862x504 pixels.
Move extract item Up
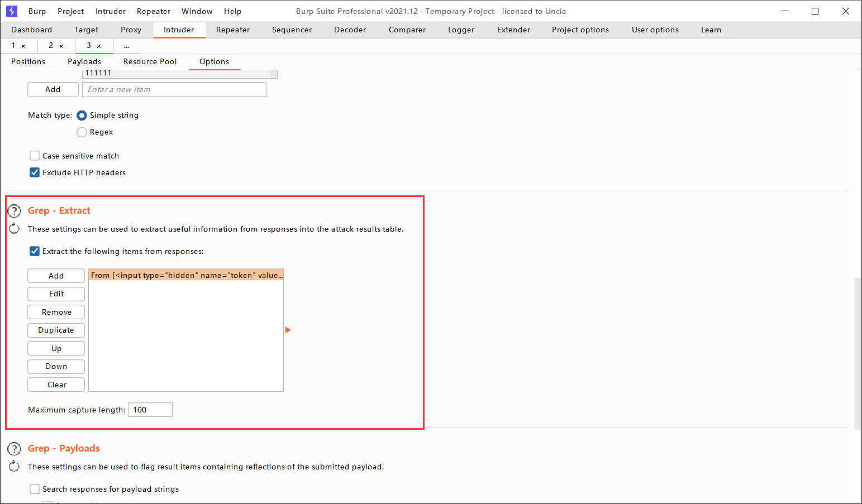pyautogui.click(x=56, y=348)
